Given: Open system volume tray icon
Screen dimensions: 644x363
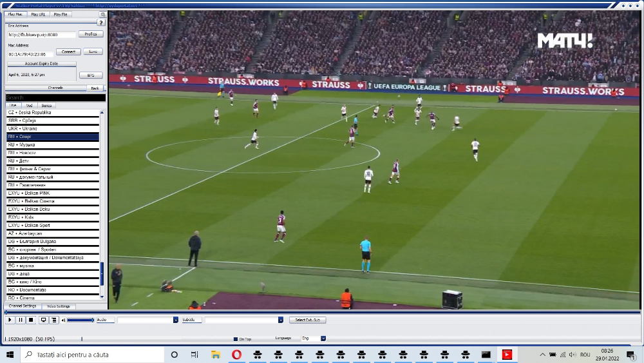Looking at the screenshot, I should (573, 355).
